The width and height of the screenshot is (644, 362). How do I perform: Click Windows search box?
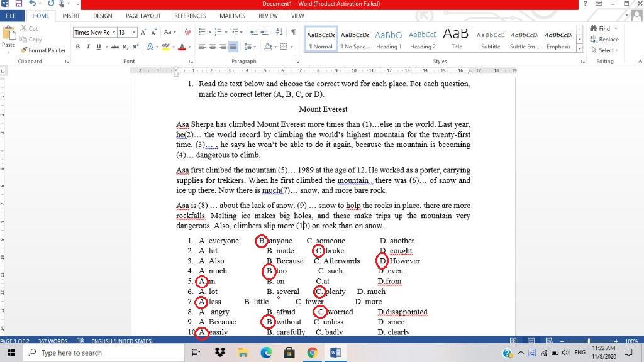(x=104, y=353)
